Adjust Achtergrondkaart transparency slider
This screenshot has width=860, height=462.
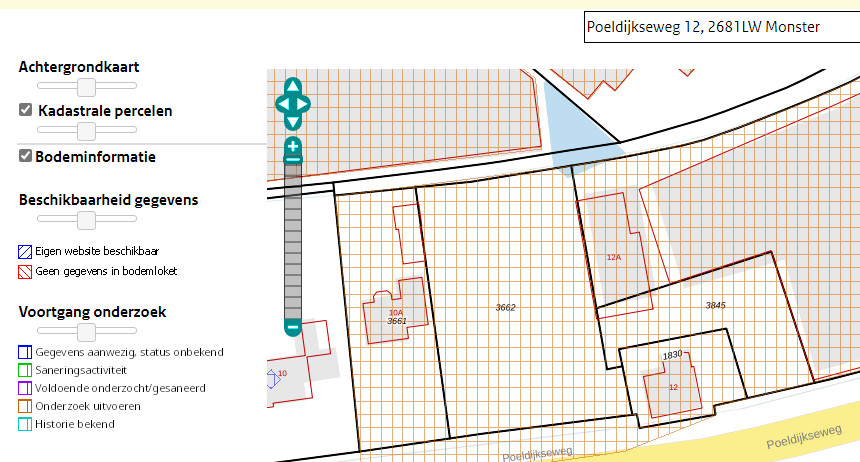(x=86, y=87)
